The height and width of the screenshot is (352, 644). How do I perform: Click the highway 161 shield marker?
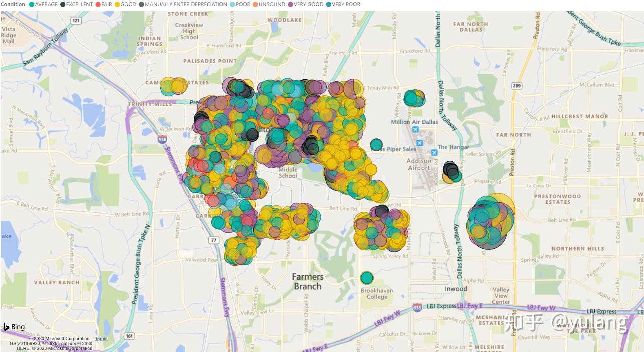click(130, 336)
